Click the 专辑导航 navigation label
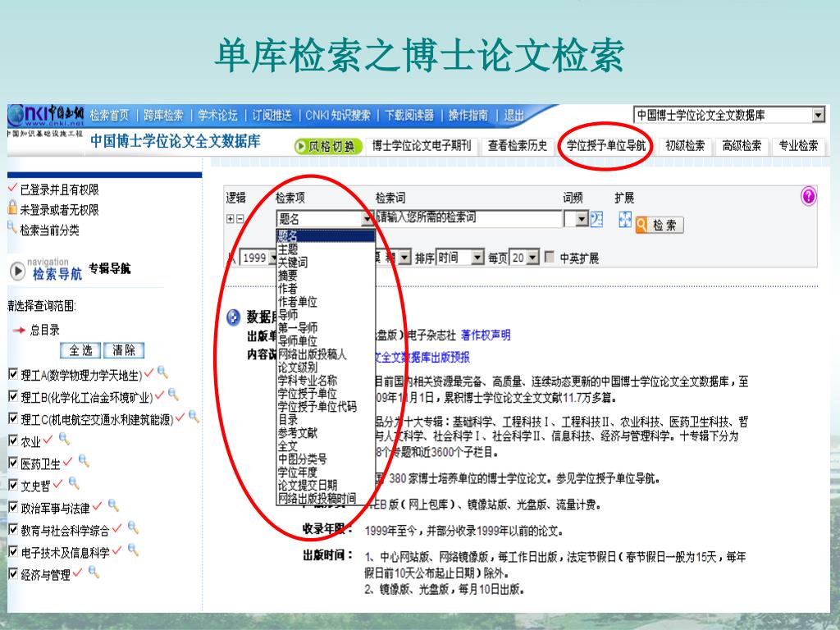This screenshot has width=840, height=630. [x=109, y=268]
